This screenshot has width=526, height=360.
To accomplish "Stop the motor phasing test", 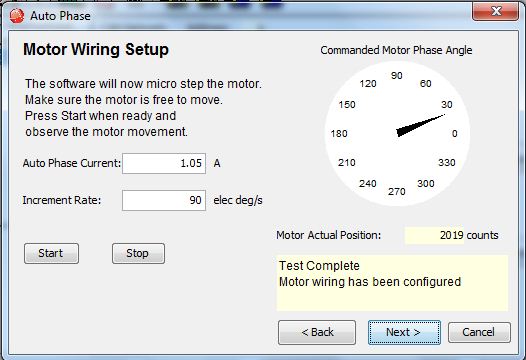I will [x=138, y=253].
